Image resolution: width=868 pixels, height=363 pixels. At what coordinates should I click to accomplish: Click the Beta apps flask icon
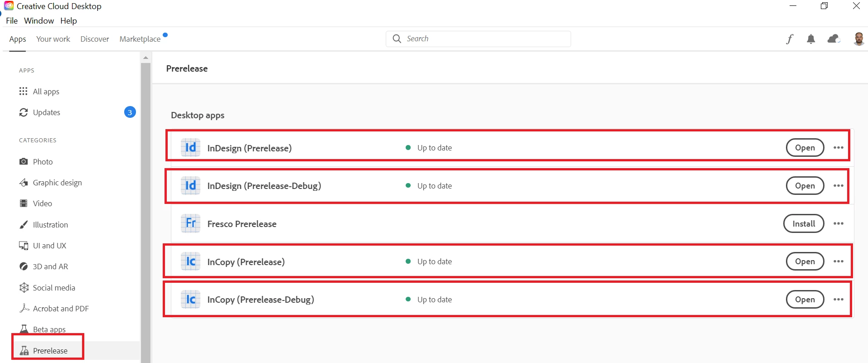pos(24,329)
